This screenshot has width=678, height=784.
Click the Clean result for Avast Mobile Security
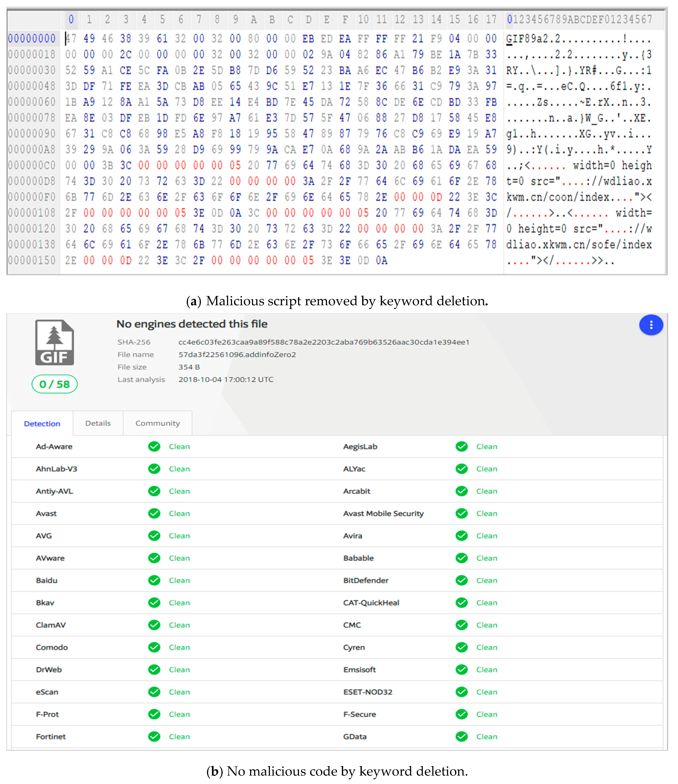click(x=487, y=513)
